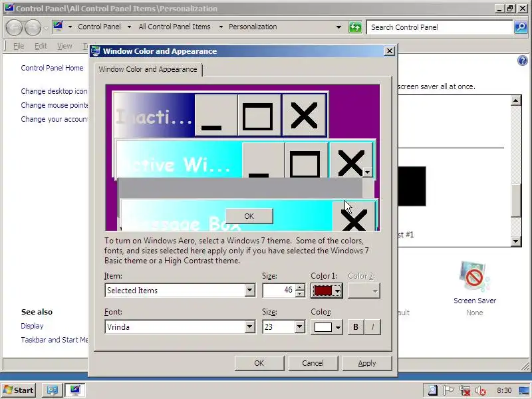Click the green Refresh address bar icon

pyautogui.click(x=355, y=27)
